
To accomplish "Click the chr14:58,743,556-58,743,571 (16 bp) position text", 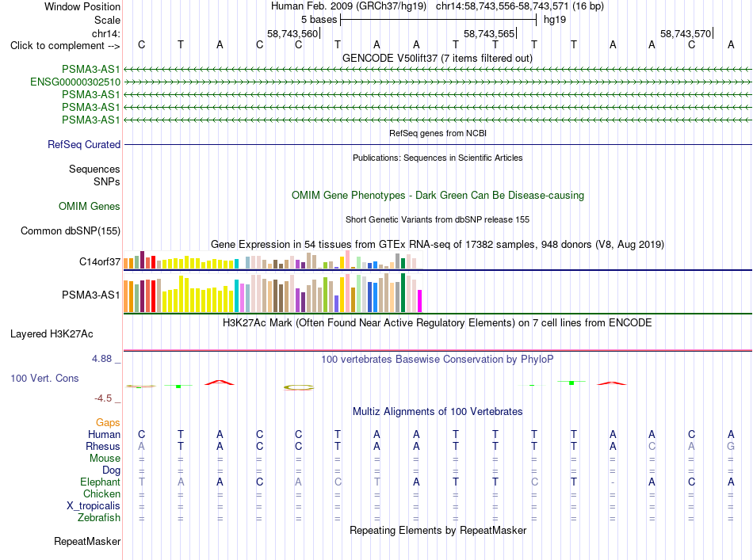I will (x=520, y=6).
